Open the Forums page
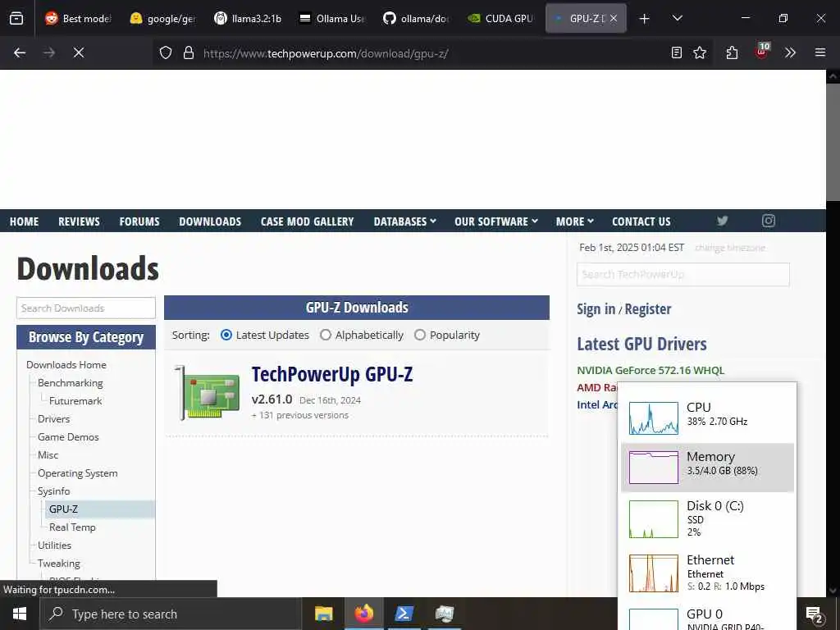840x630 pixels. [139, 221]
